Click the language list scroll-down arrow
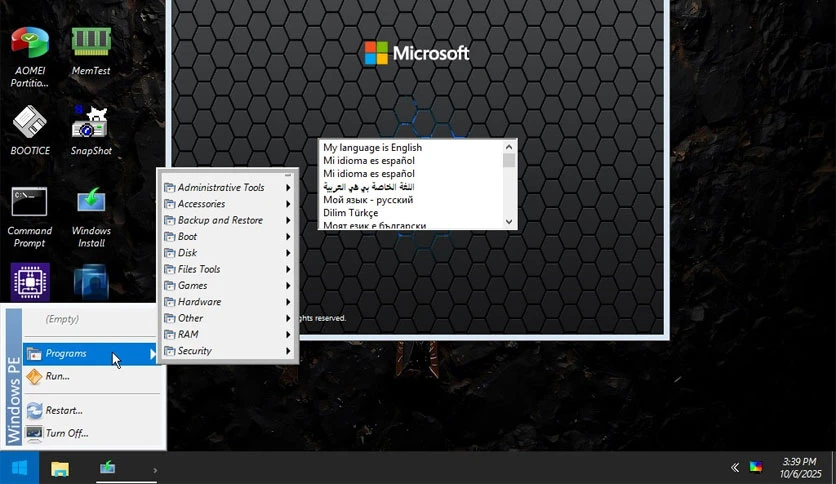Image resolution: width=836 pixels, height=484 pixels. click(509, 222)
